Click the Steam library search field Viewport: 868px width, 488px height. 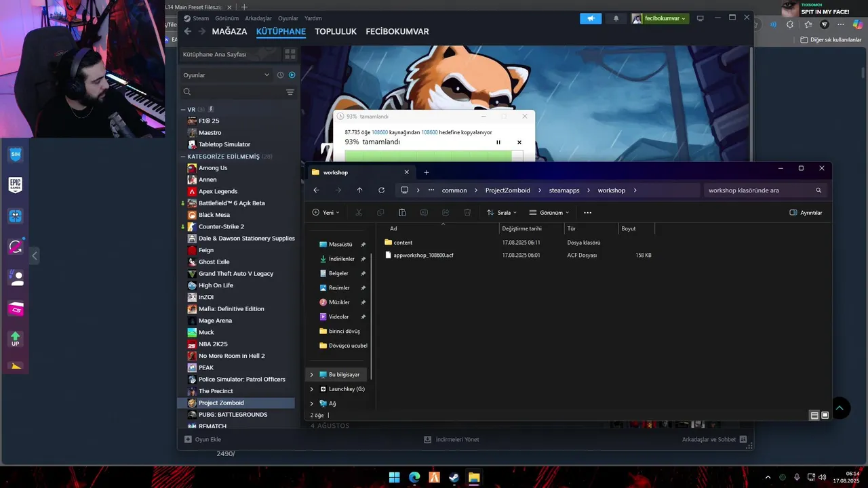click(x=234, y=92)
